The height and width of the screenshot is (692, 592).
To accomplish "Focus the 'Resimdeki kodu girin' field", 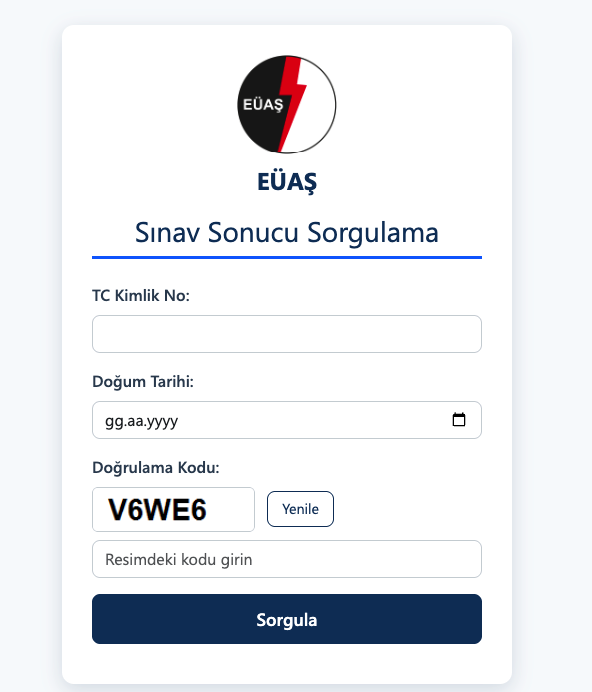I will point(287,559).
